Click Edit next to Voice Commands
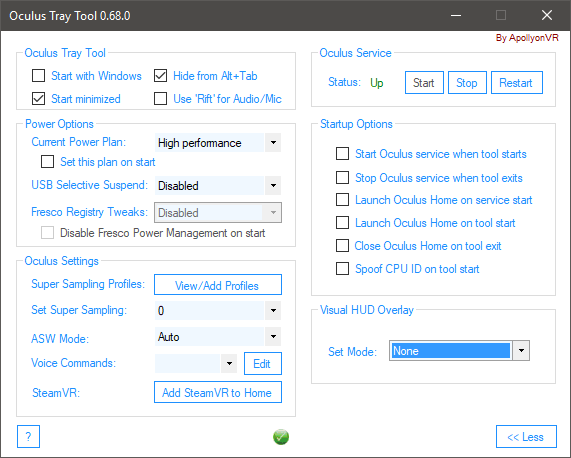Image resolution: width=571 pixels, height=458 pixels. [x=263, y=363]
